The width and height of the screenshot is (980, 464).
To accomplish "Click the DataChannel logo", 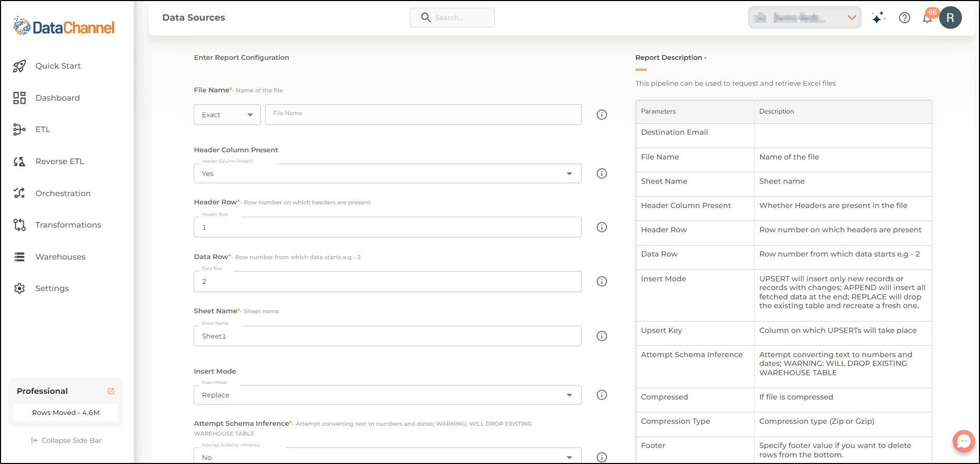I will [64, 26].
